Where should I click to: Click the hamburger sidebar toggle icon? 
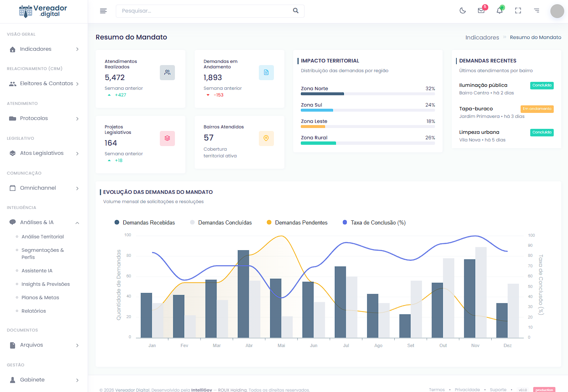pyautogui.click(x=103, y=11)
